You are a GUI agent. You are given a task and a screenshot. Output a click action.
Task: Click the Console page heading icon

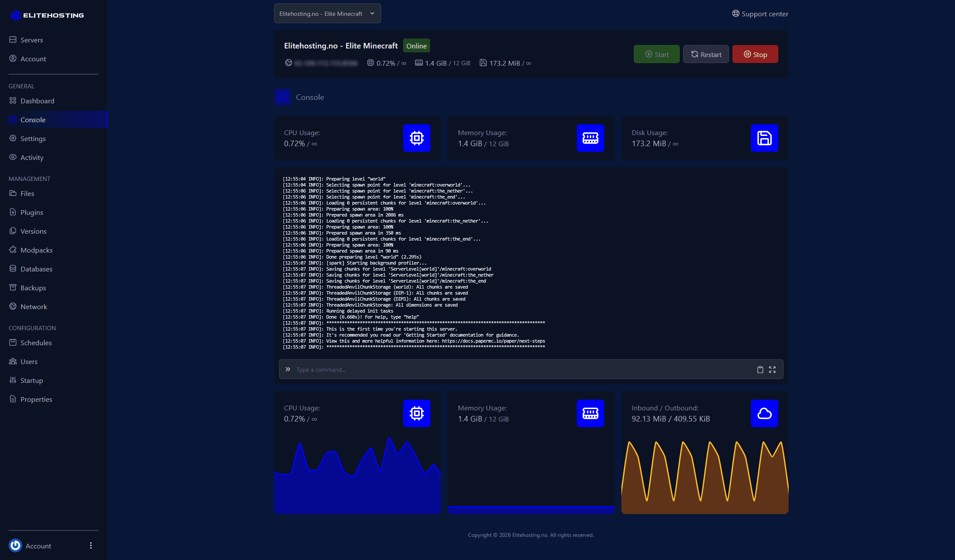coord(283,97)
